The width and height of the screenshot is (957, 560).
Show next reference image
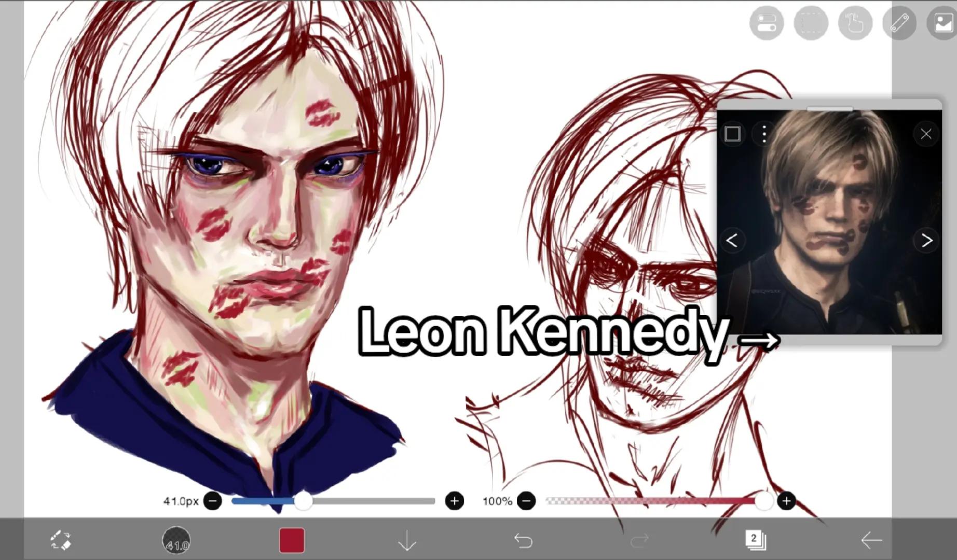click(x=927, y=241)
